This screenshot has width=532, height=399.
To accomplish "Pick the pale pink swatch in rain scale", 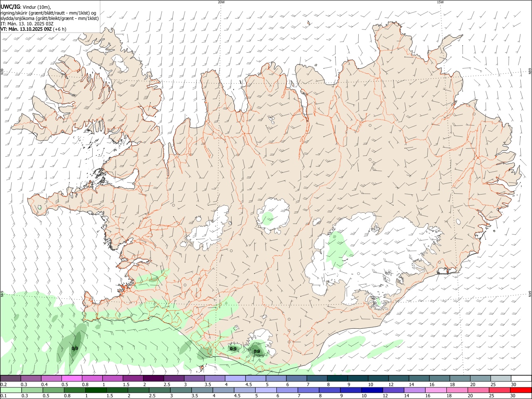I will click(x=436, y=390).
